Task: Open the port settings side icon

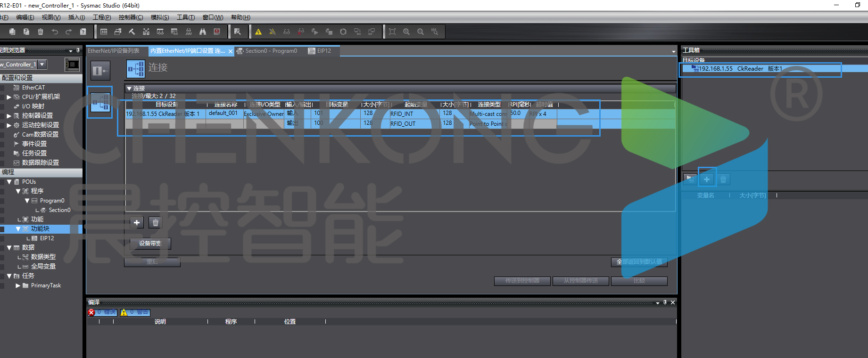Action: (100, 71)
